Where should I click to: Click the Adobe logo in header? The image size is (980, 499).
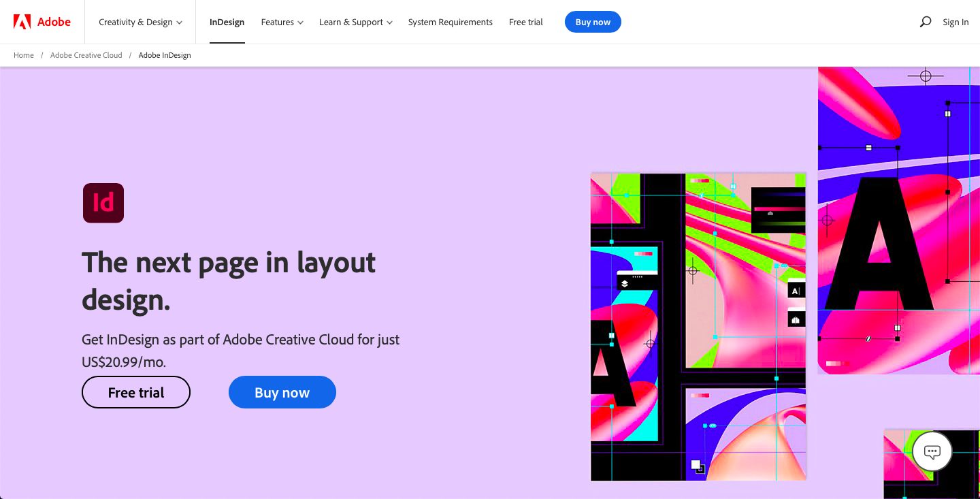click(x=42, y=22)
